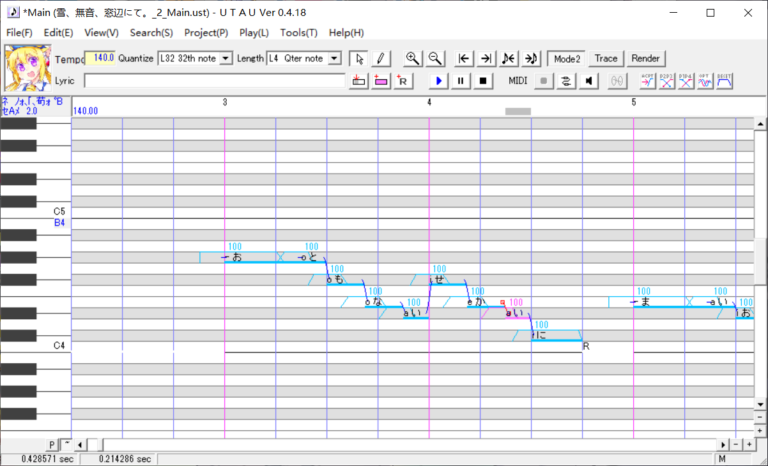
Task: Pause playback with the pause button
Action: coord(461,80)
